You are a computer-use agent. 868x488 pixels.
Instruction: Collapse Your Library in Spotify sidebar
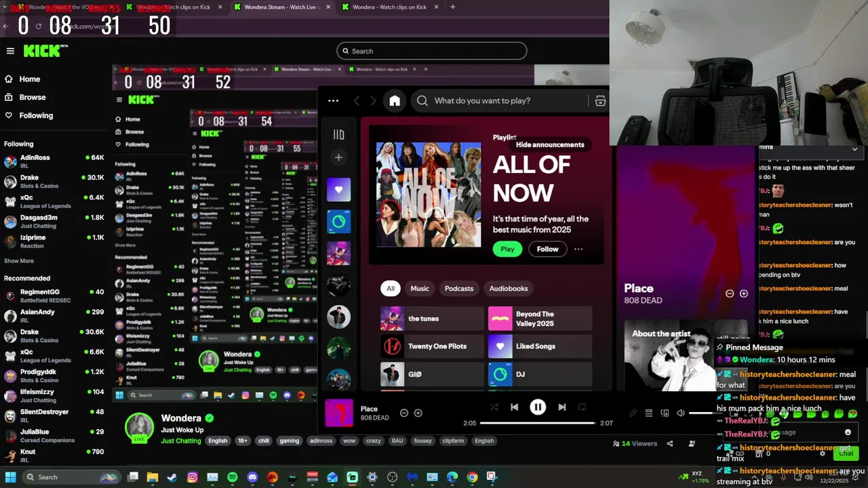tap(339, 134)
